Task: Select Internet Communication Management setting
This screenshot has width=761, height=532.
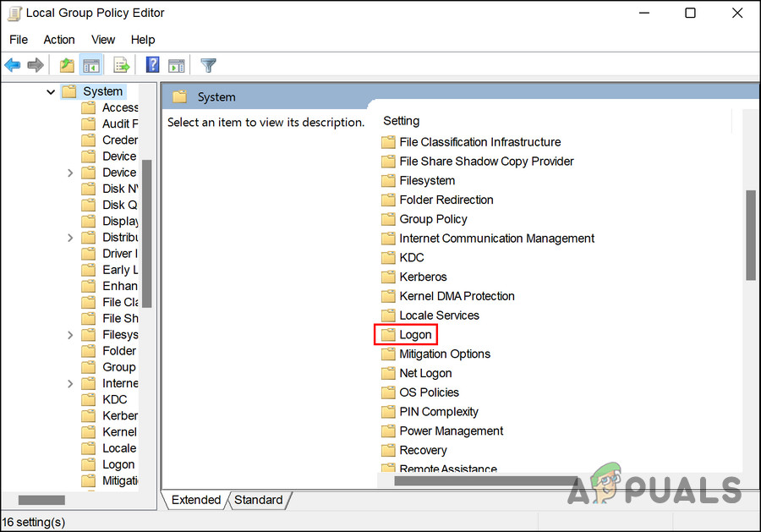Action: click(496, 239)
